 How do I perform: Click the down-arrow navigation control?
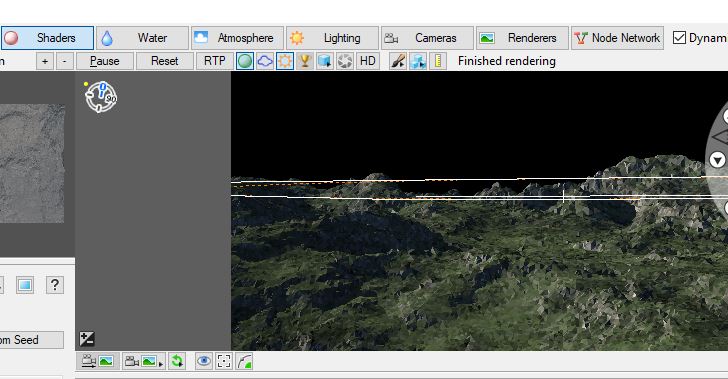(717, 160)
